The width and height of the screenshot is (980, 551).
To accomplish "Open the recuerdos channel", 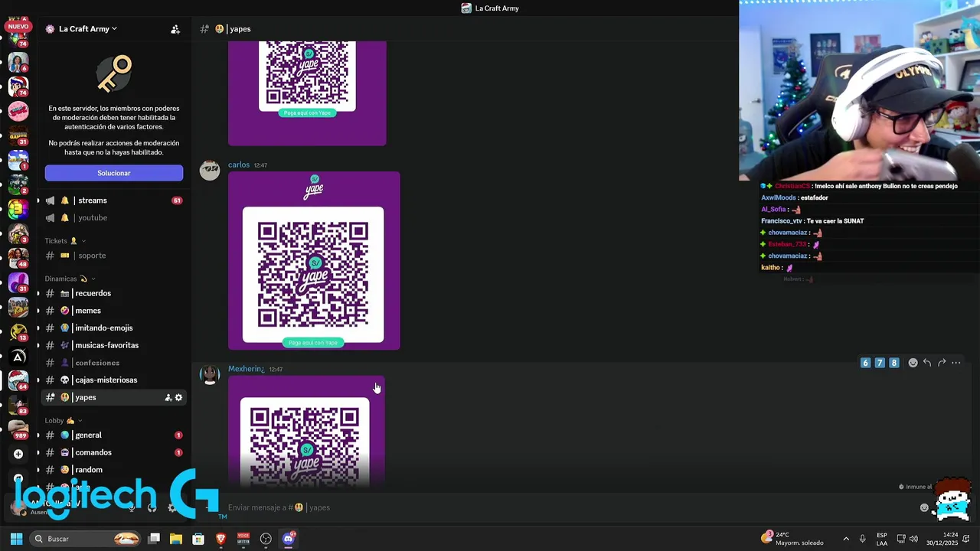I will click(x=113, y=293).
